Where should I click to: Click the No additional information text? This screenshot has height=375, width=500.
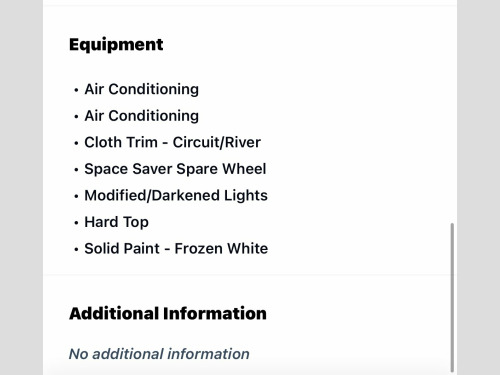(x=159, y=354)
